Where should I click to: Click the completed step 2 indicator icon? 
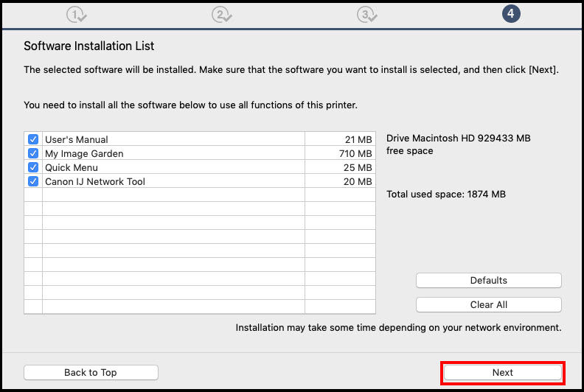point(222,15)
